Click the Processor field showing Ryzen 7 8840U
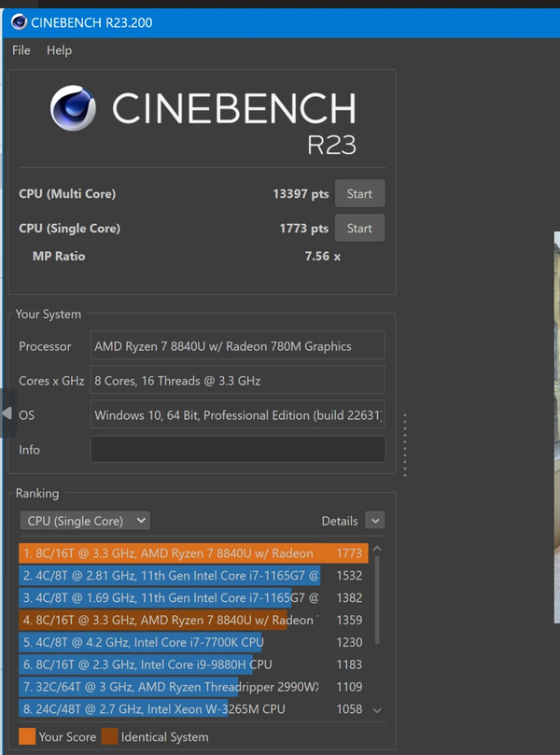Screen dimensions: 560x755 (x=237, y=345)
